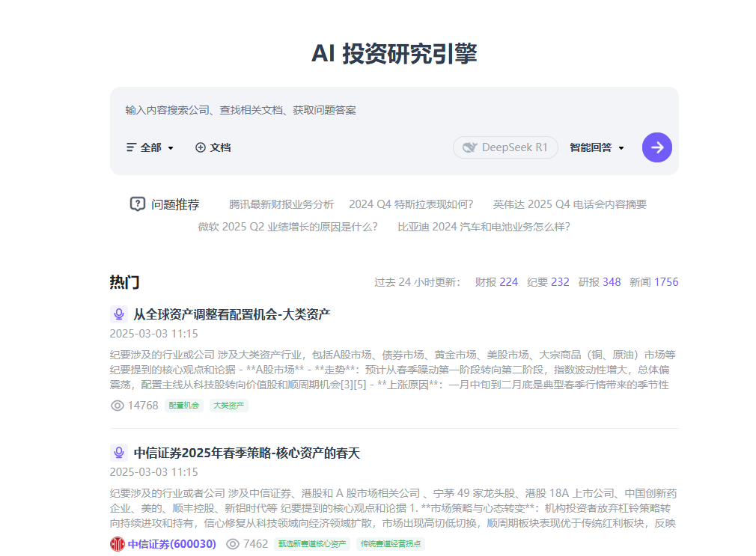Select the 配置机会 tag
Image resolution: width=756 pixels, height=556 pixels.
click(183, 406)
